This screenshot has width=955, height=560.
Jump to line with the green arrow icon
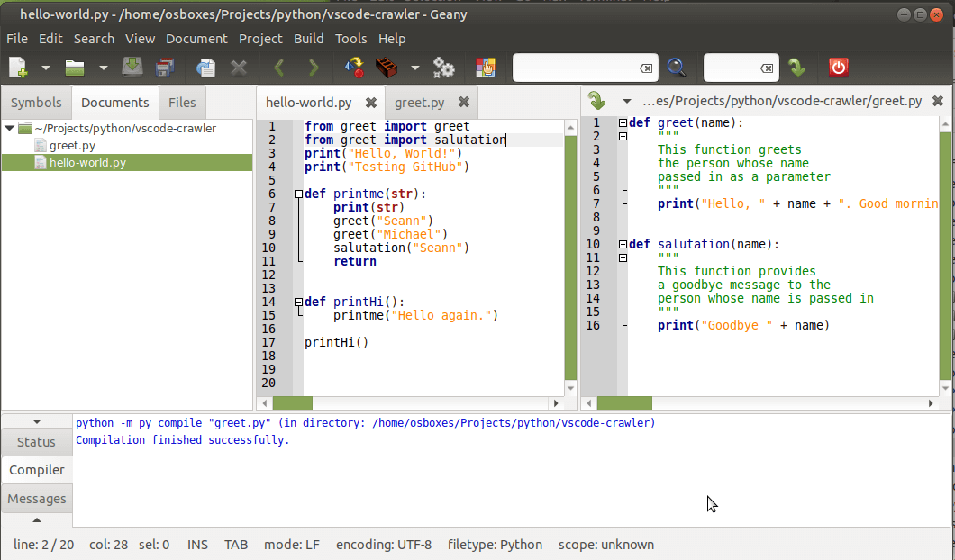coord(798,68)
